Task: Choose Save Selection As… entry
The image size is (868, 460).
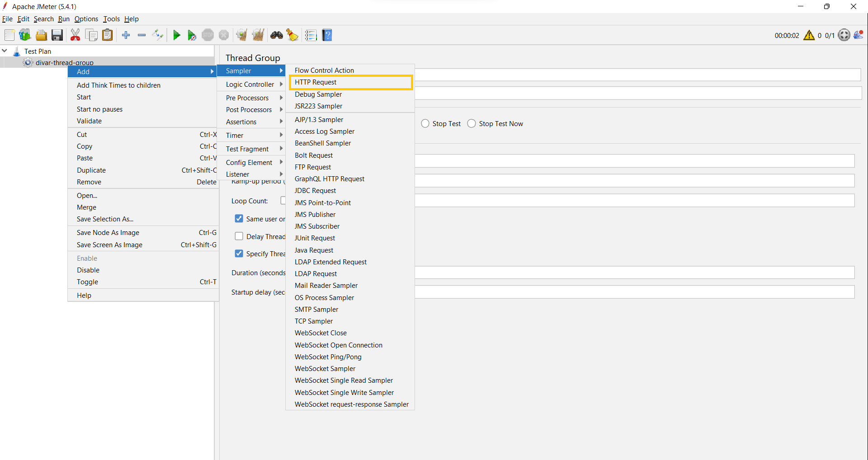Action: (142, 219)
